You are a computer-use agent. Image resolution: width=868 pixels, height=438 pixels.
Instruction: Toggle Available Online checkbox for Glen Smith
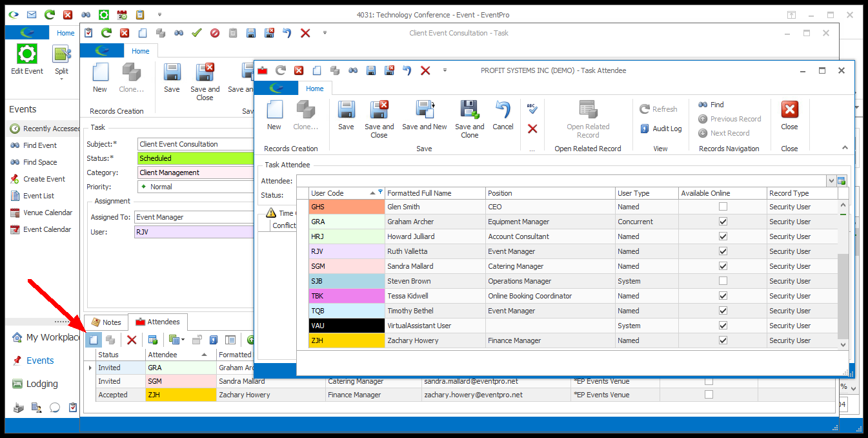(x=723, y=207)
